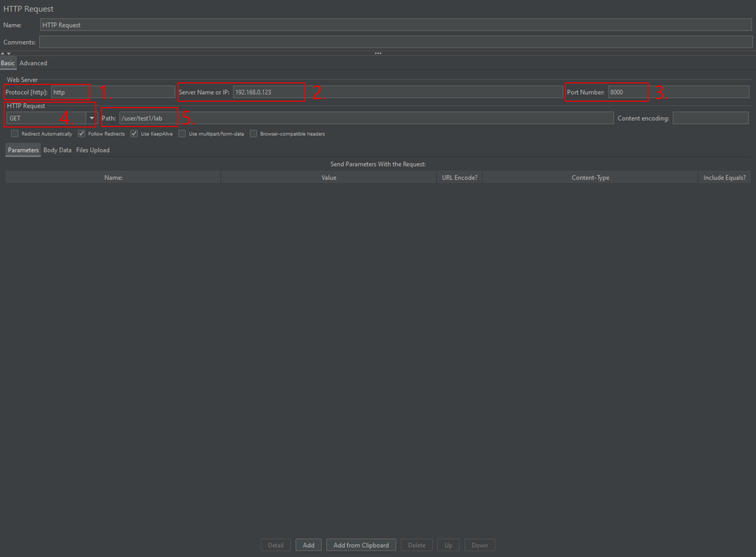Enable Redirect Automatically checkbox
The height and width of the screenshot is (557, 756).
click(x=15, y=133)
